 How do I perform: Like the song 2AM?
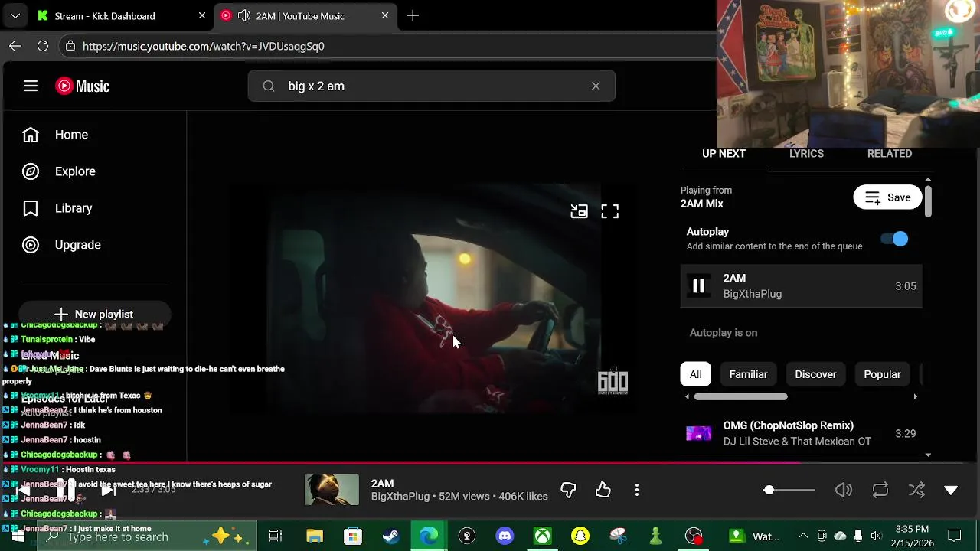click(x=603, y=490)
